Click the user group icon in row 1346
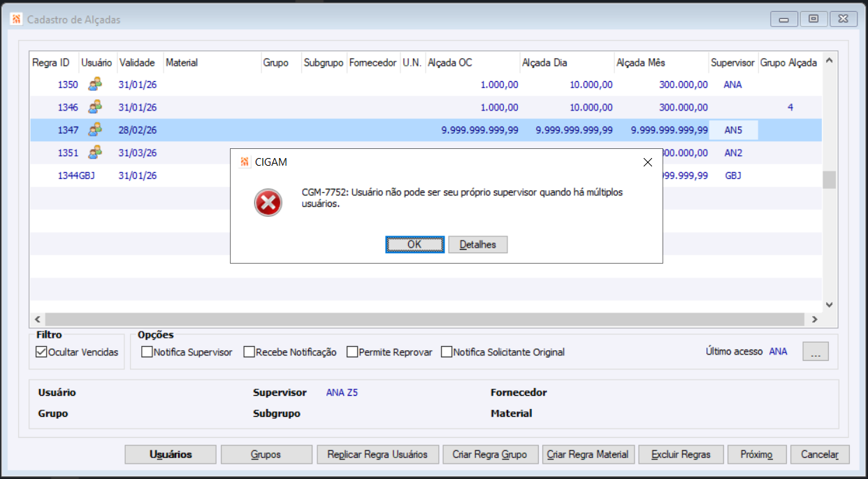 point(94,107)
